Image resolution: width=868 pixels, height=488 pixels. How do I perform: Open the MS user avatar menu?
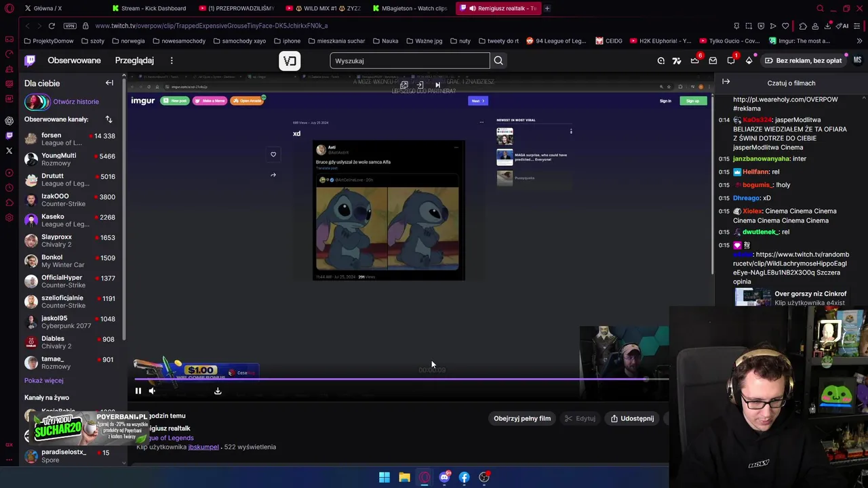click(x=857, y=60)
